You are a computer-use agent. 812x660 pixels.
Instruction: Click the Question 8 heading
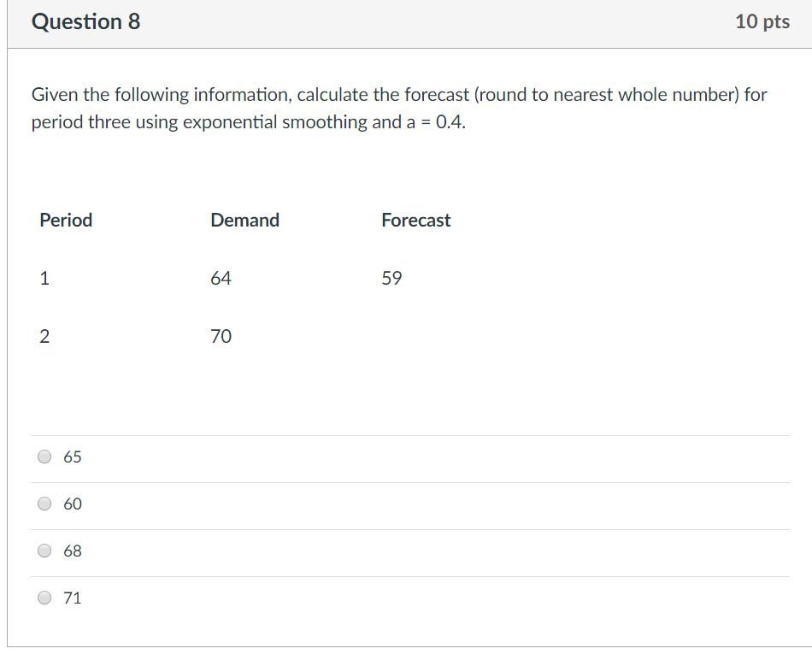click(x=85, y=22)
